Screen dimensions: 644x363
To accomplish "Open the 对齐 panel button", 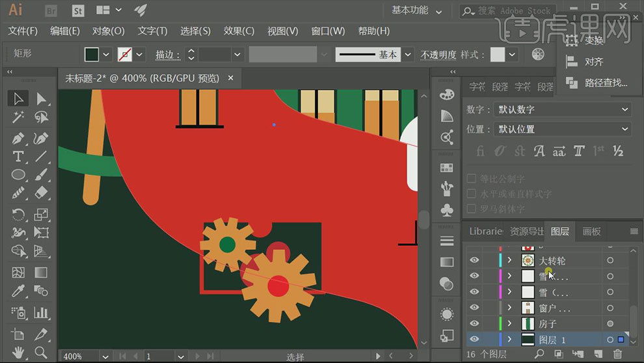I will tap(584, 62).
